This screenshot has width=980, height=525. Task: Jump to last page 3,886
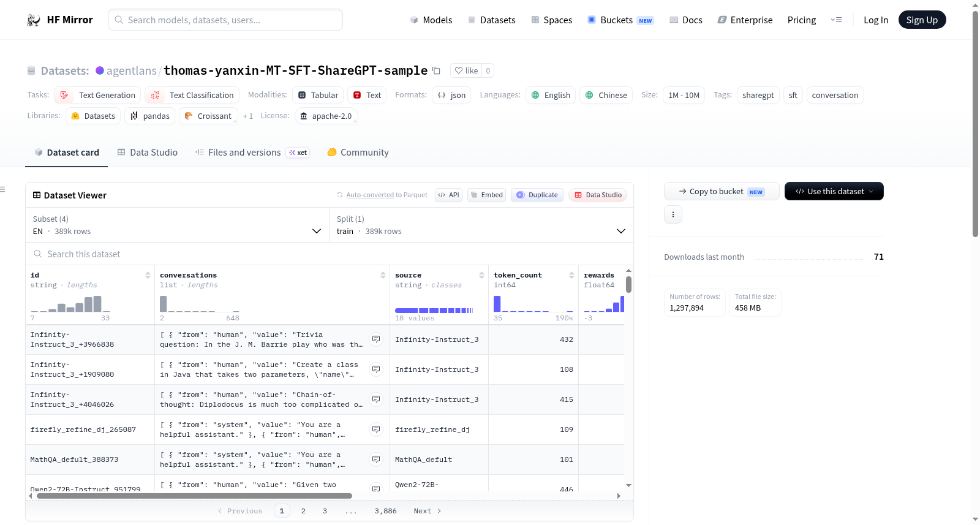386,511
